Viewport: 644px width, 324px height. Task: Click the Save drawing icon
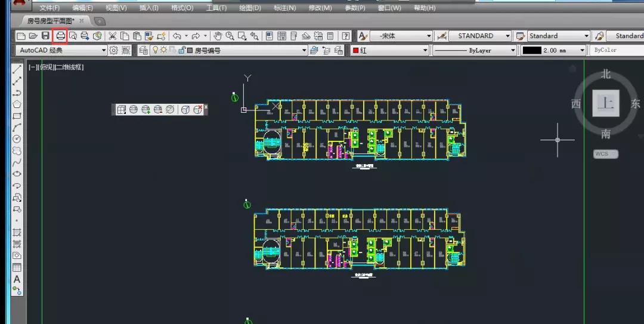click(x=45, y=36)
